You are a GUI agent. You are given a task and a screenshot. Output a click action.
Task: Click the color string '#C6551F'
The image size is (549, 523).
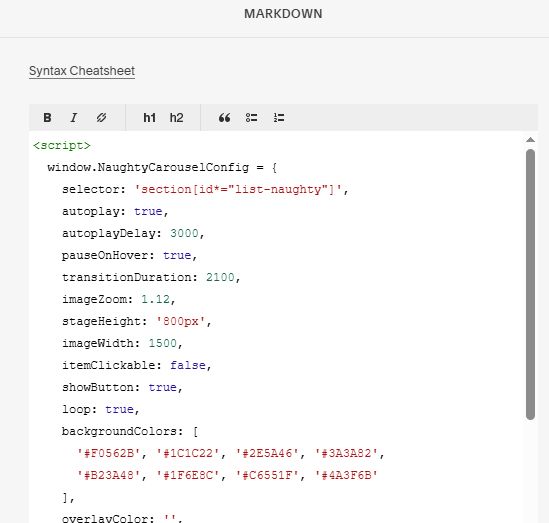point(267,475)
